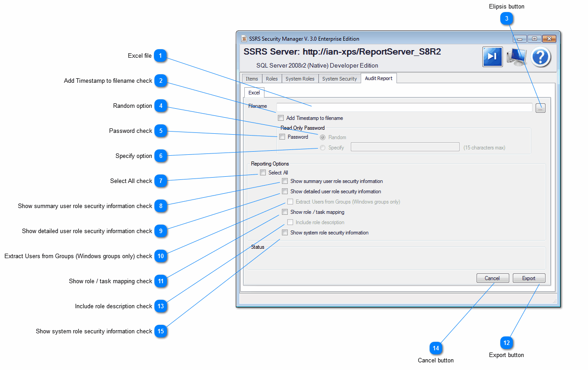
Task: Click the computer monitor icon
Action: tap(517, 57)
